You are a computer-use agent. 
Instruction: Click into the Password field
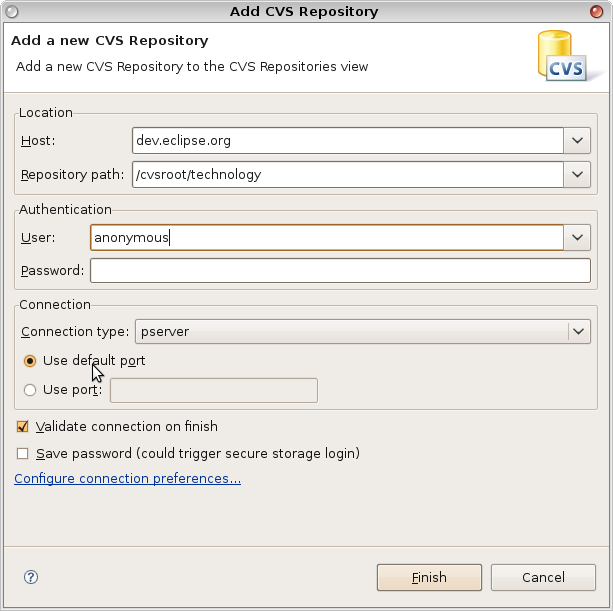(340, 271)
